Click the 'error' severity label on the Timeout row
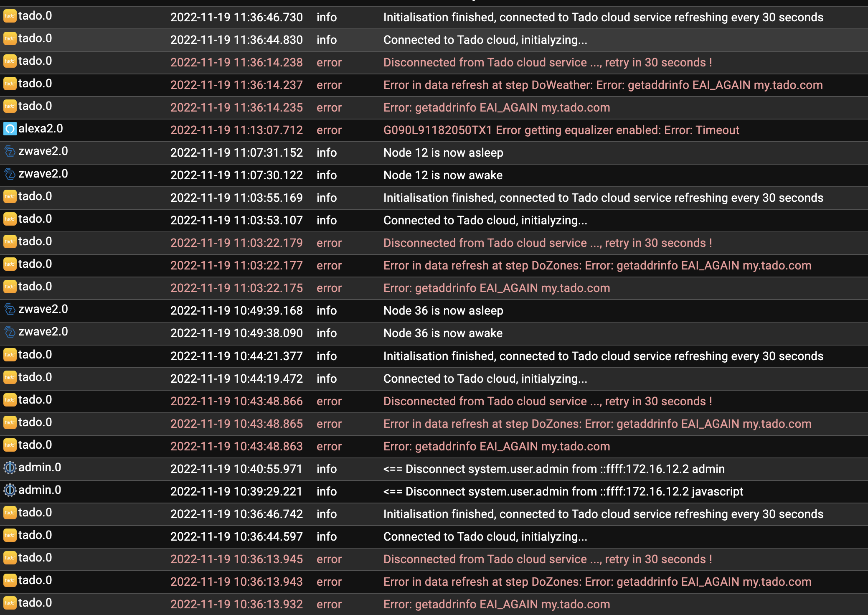 click(329, 130)
